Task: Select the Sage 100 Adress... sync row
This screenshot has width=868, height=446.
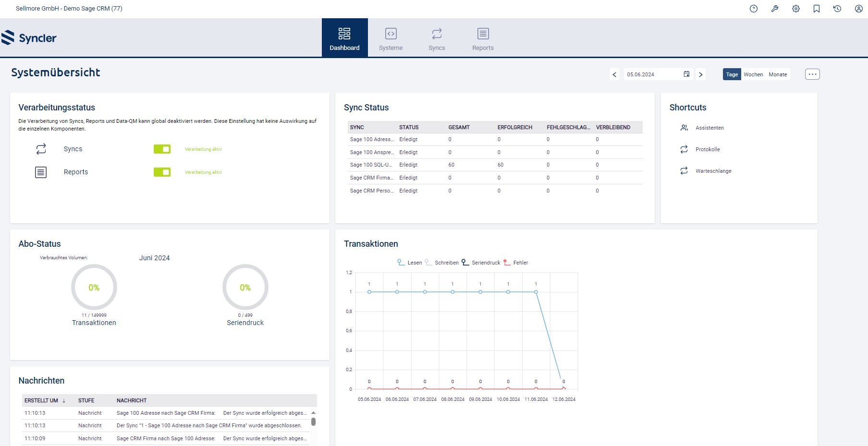Action: [495, 139]
